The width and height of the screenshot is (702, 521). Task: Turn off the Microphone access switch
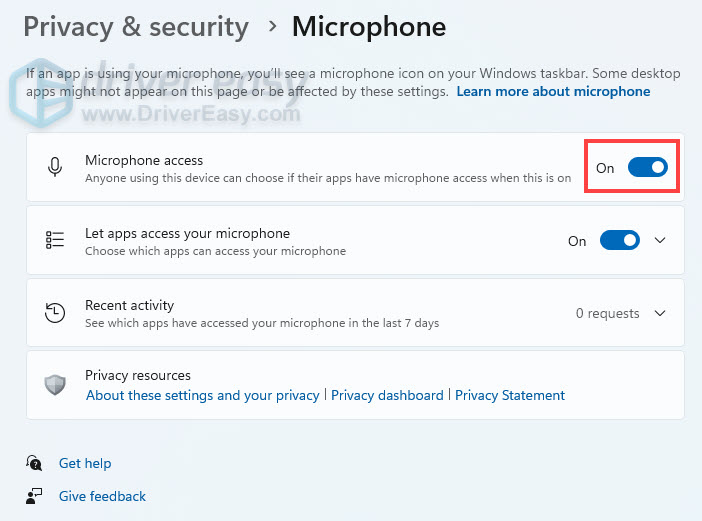(x=647, y=168)
